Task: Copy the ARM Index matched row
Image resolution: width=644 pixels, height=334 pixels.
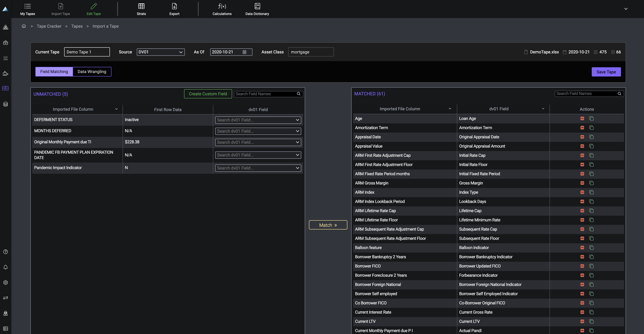Action: pos(591,192)
